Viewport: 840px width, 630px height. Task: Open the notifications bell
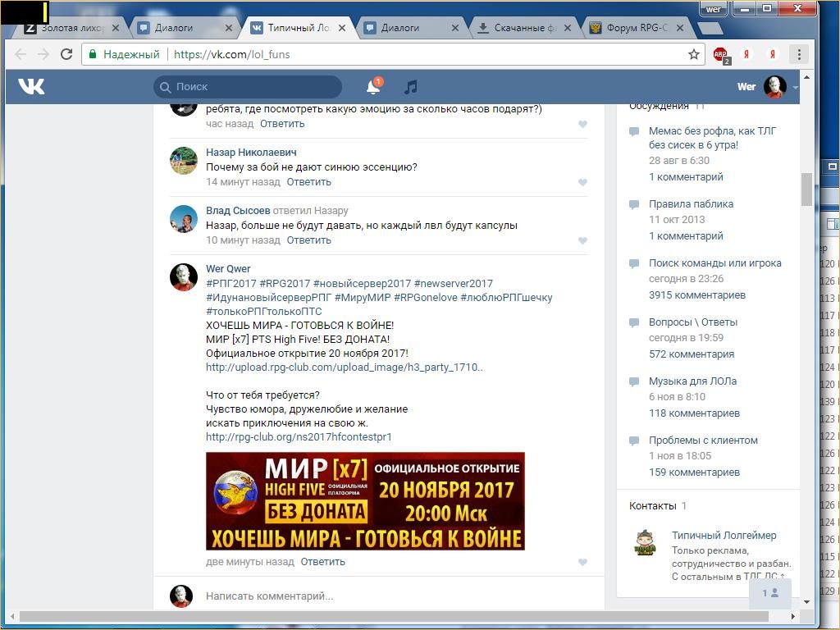coord(373,86)
